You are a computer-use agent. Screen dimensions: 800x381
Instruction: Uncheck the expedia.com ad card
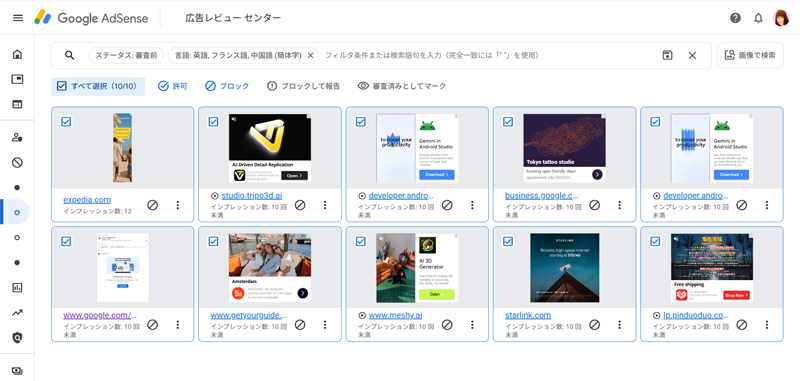coord(66,121)
